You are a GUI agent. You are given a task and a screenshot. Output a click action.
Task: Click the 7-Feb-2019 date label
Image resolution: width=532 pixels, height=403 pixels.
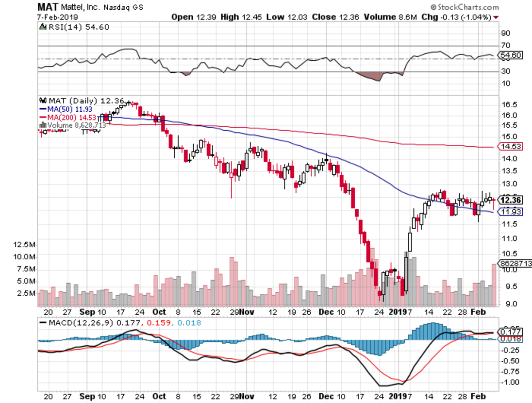58,17
